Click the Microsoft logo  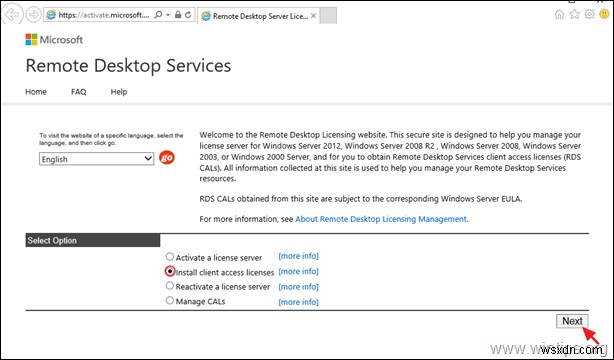point(54,40)
